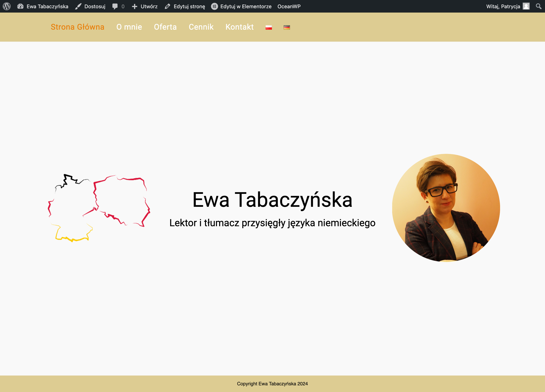Switch language using Polish flag
The width and height of the screenshot is (545, 392).
coord(269,27)
